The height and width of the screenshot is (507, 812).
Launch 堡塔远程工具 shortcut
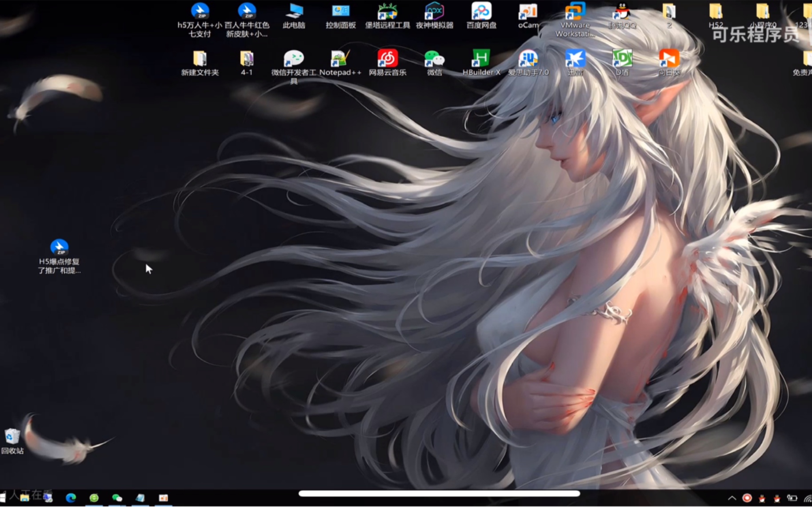coord(388,16)
